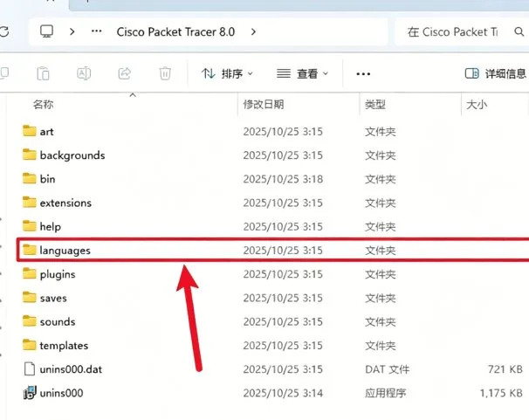Viewport: 529px width, 420px height.
Task: Click the backgrounds folder name
Action: (72, 155)
